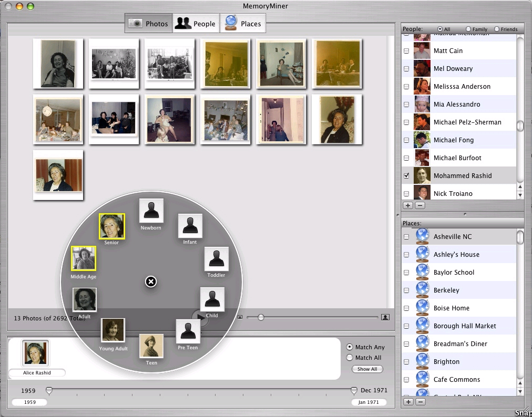
Task: Select Breadman's Diner in places list
Action: pos(459,344)
